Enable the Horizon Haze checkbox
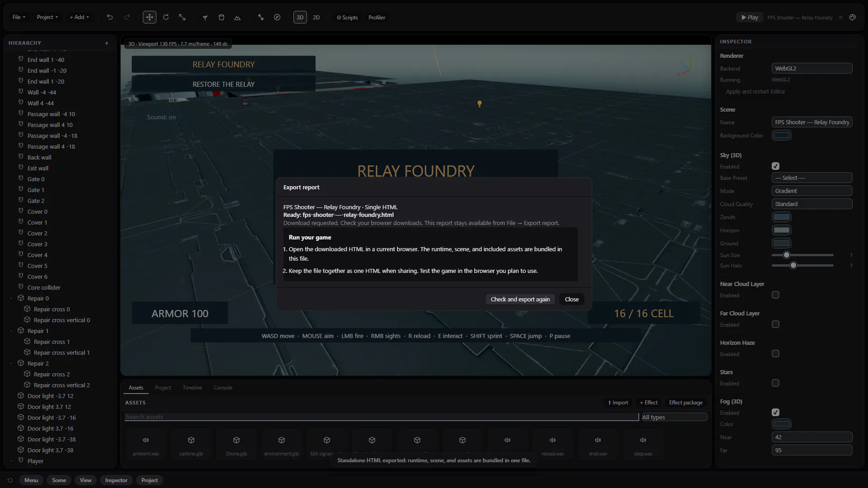868x488 pixels. coord(776,354)
